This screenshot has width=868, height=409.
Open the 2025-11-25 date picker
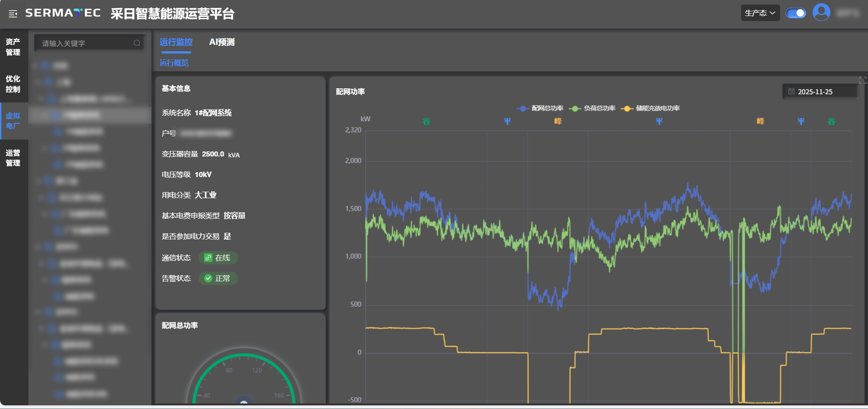(x=820, y=91)
